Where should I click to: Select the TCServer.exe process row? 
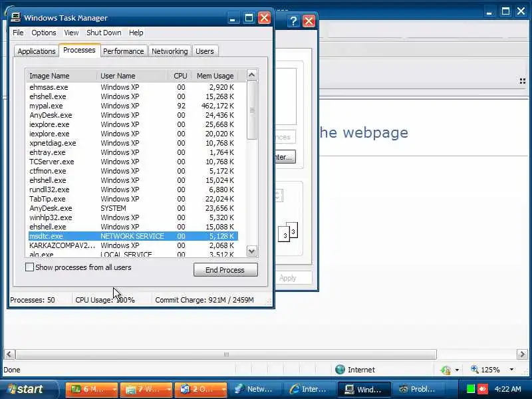tap(133, 162)
